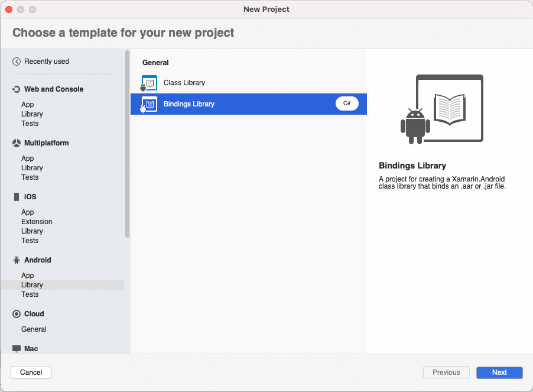Click the Class Library template icon

click(149, 83)
